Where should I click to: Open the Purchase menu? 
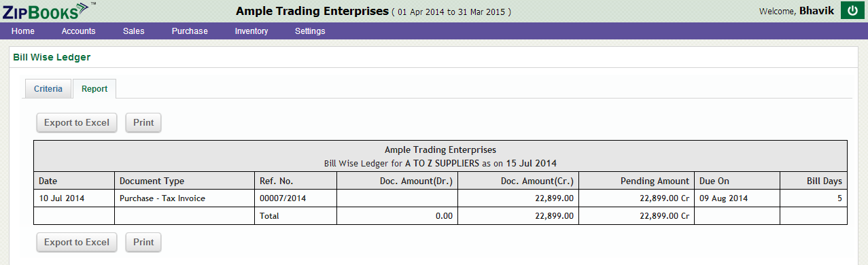click(x=190, y=31)
